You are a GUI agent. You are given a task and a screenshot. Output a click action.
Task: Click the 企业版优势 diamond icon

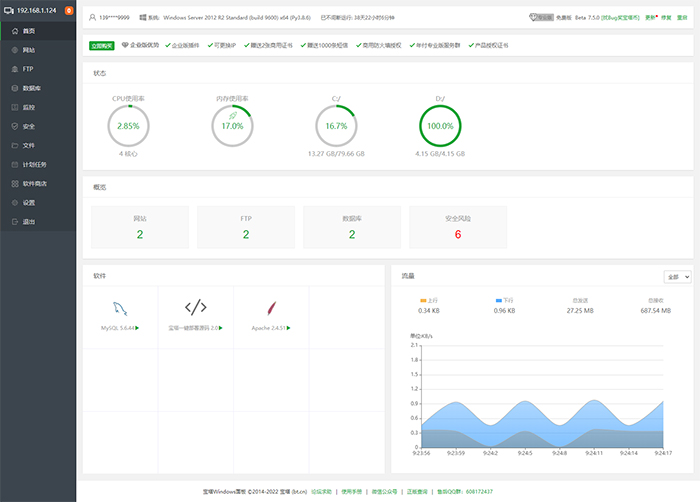click(x=125, y=45)
